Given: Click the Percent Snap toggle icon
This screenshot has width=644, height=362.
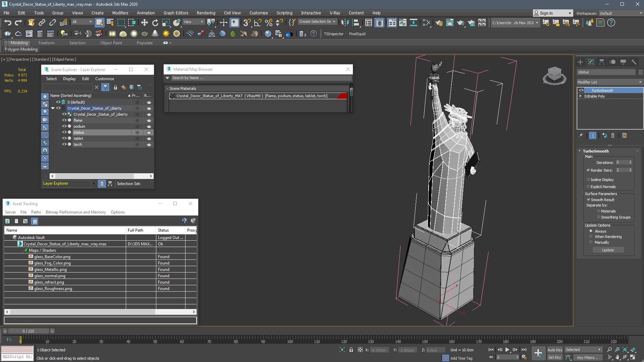Looking at the screenshot, I should pyautogui.click(x=268, y=22).
